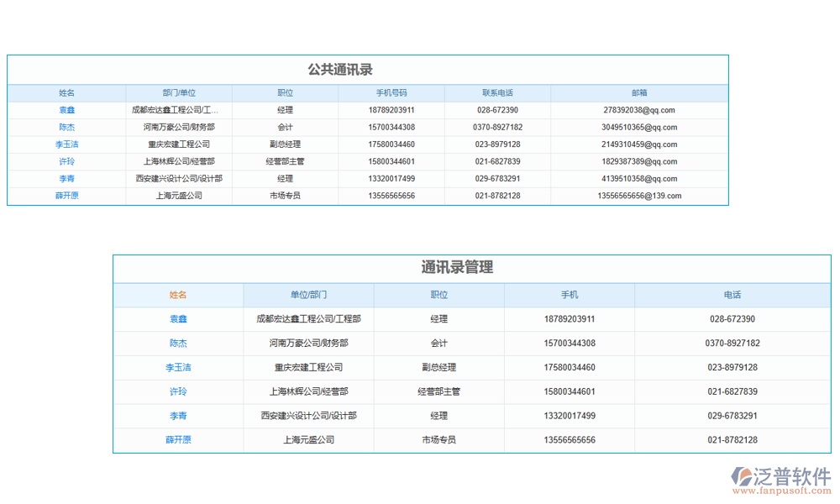Click 许玲 name link in 通讯录管理

click(177, 391)
